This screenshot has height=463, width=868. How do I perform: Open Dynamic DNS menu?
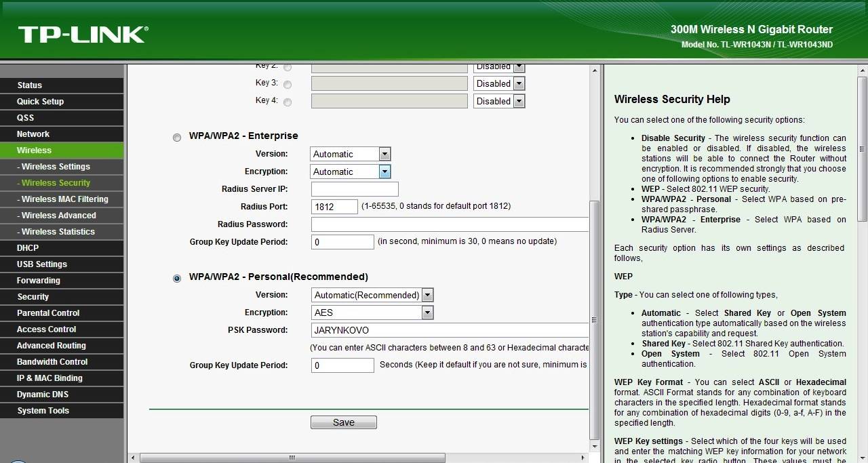tap(62, 395)
